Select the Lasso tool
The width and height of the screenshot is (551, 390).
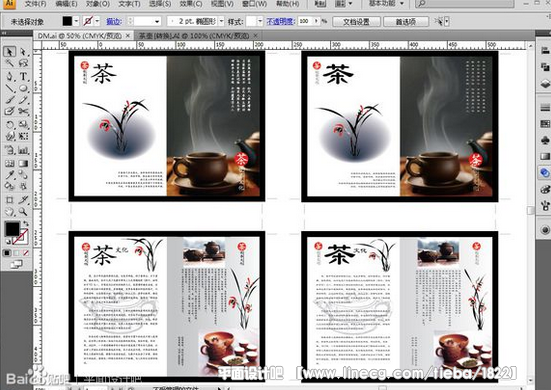[x=23, y=63]
